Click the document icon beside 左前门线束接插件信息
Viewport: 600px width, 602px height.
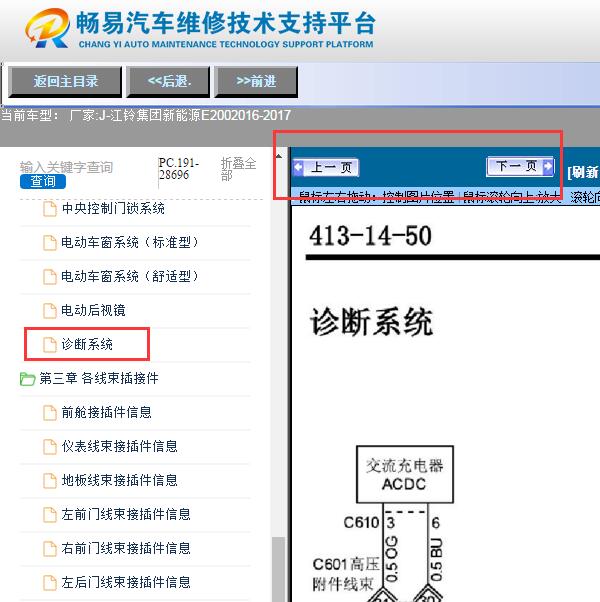(x=50, y=514)
